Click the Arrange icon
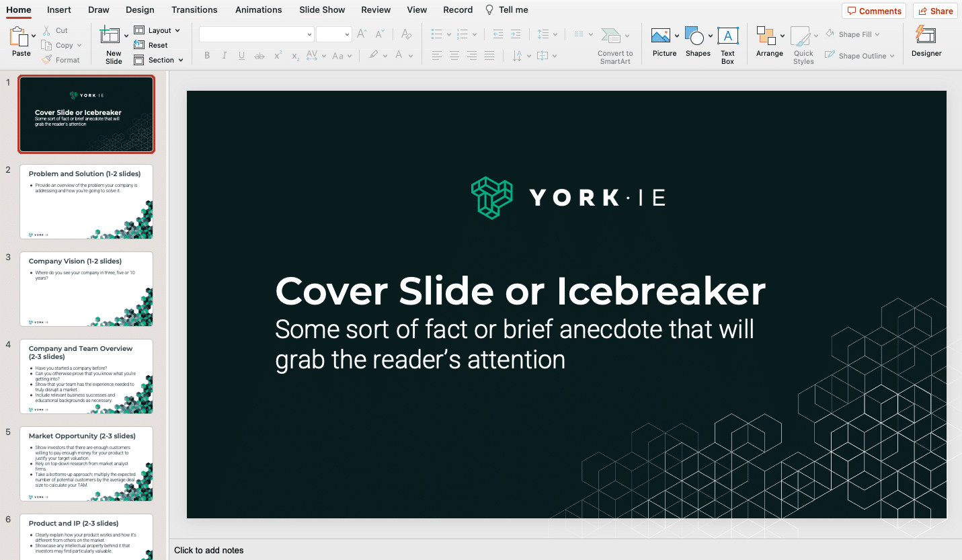 [x=766, y=36]
